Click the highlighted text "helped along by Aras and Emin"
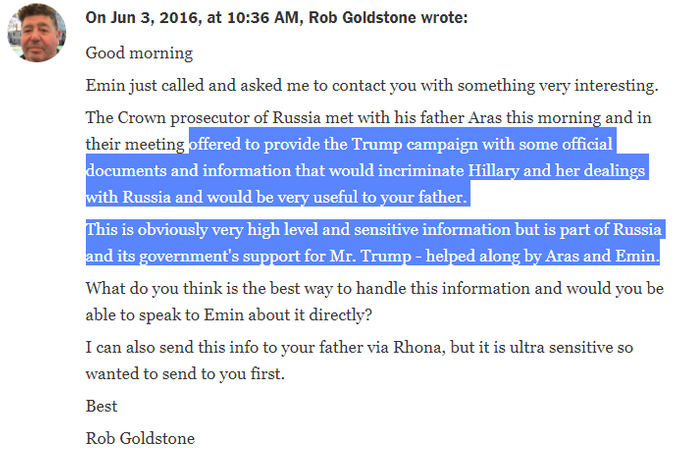 point(540,256)
